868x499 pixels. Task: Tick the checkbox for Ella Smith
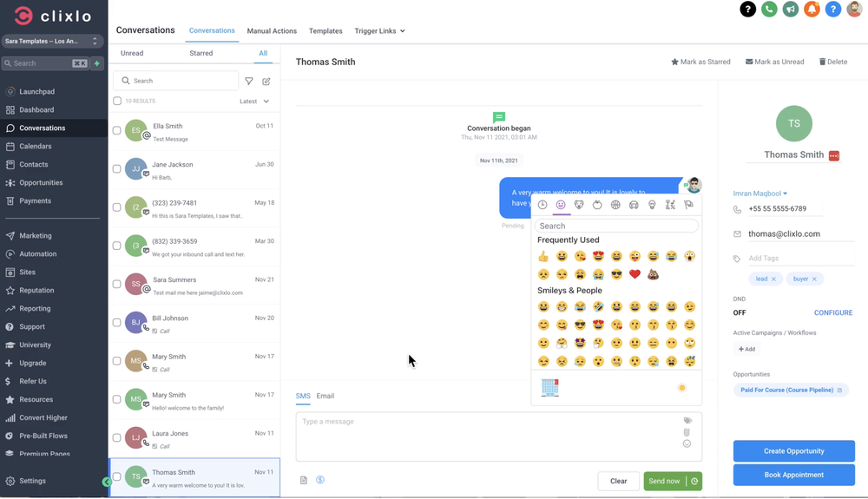[x=117, y=130]
